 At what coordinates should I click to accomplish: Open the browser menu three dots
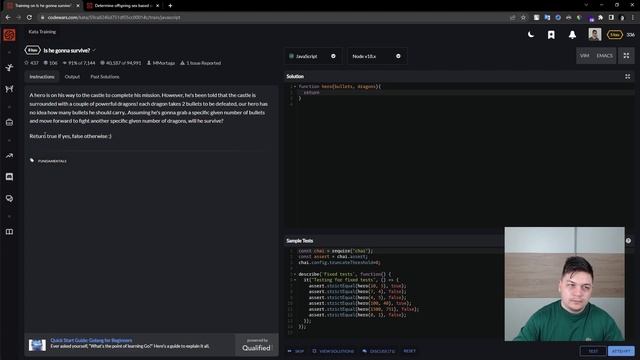632,18
